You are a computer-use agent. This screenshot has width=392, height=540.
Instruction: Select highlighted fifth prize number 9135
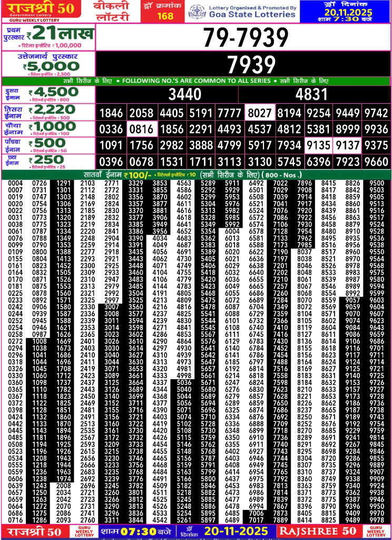pyautogui.click(x=318, y=146)
